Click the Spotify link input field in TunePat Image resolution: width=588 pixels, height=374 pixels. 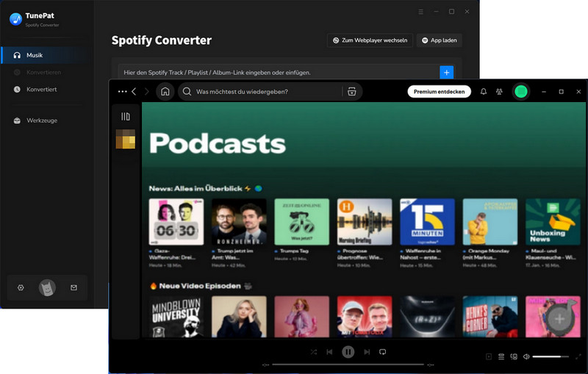click(x=279, y=72)
